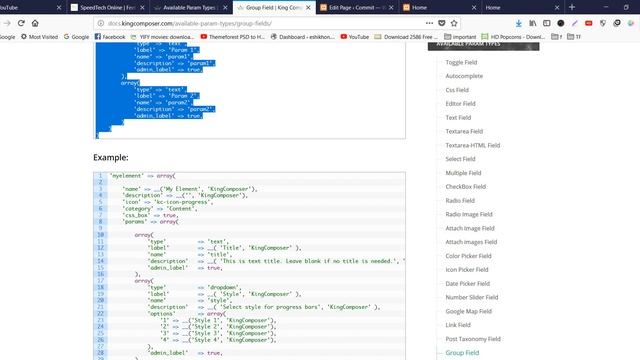Image resolution: width=640 pixels, height=360 pixels.
Task: Open the Library bookshelf icon
Action: click(x=533, y=23)
